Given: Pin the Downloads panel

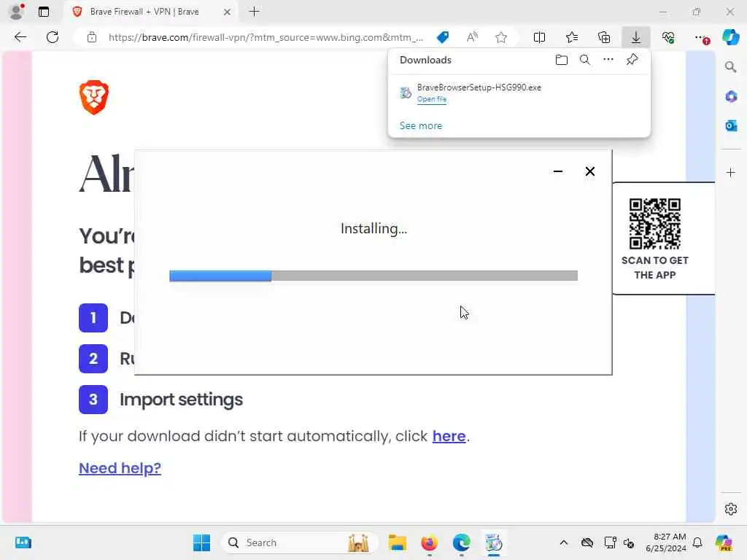Looking at the screenshot, I should tap(632, 60).
